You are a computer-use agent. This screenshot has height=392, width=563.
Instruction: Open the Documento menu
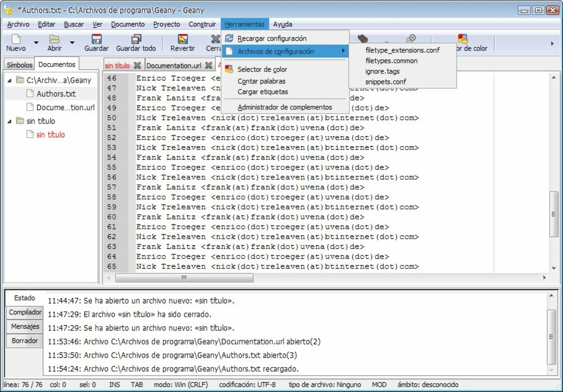(128, 24)
